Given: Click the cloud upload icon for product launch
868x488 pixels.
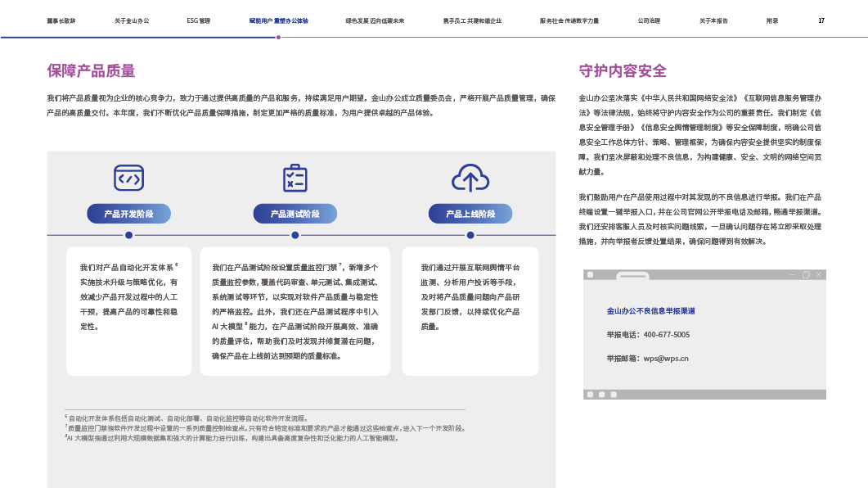Looking at the screenshot, I should point(470,178).
